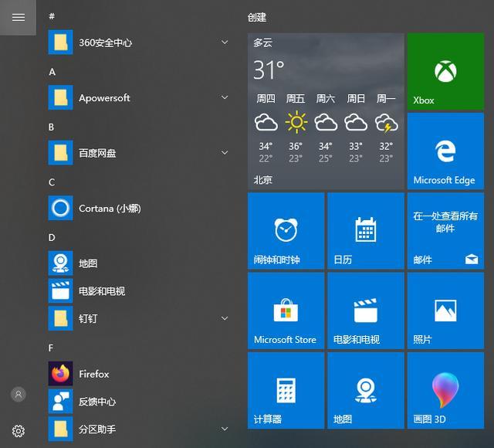Open the 画图 3D tile

pyautogui.click(x=445, y=391)
